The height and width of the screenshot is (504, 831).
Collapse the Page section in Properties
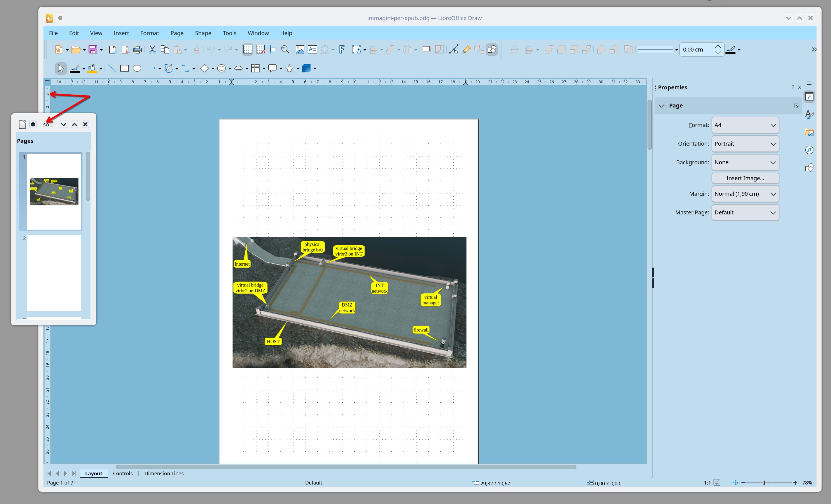(x=661, y=106)
